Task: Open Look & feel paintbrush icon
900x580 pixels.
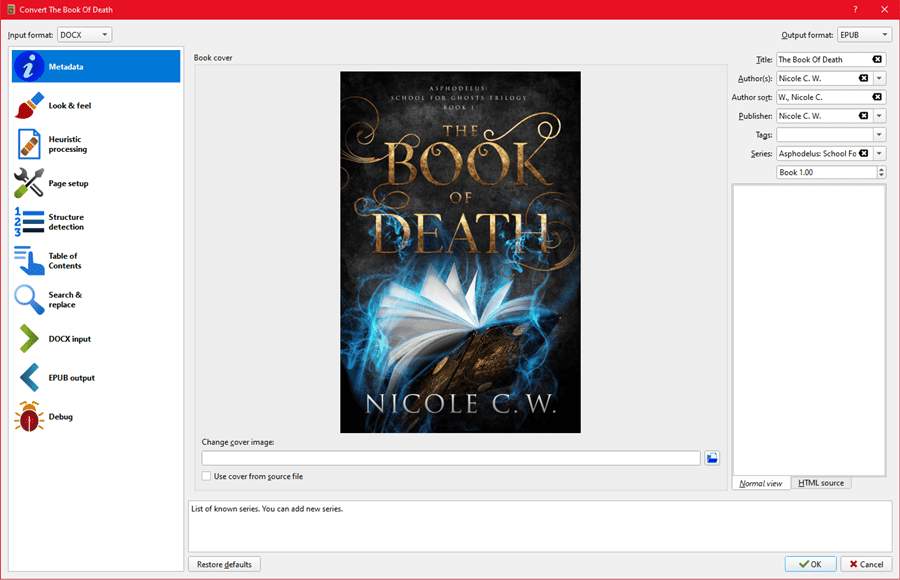Action: point(29,106)
